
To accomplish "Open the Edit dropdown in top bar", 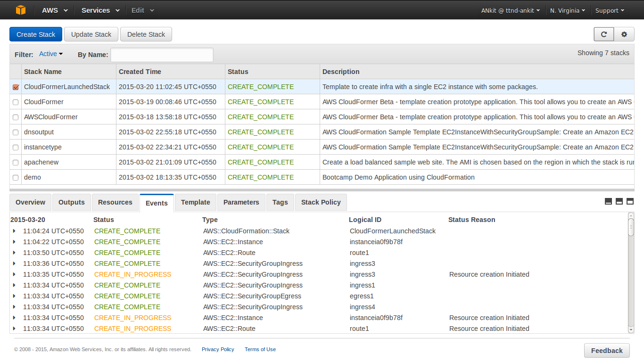I will tap(142, 10).
